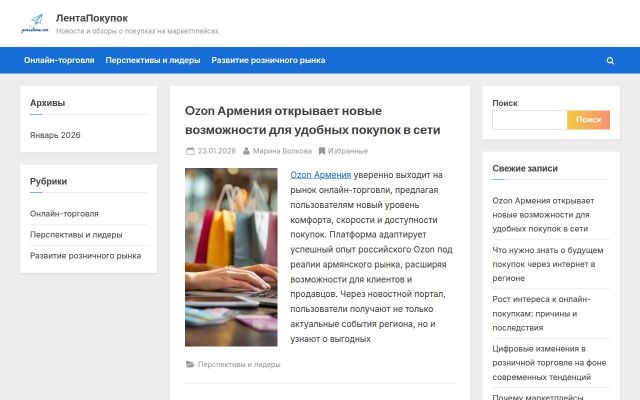Viewport: 640px width, 400px height.
Task: Open the shopping bags article thumbnail
Action: (x=231, y=257)
